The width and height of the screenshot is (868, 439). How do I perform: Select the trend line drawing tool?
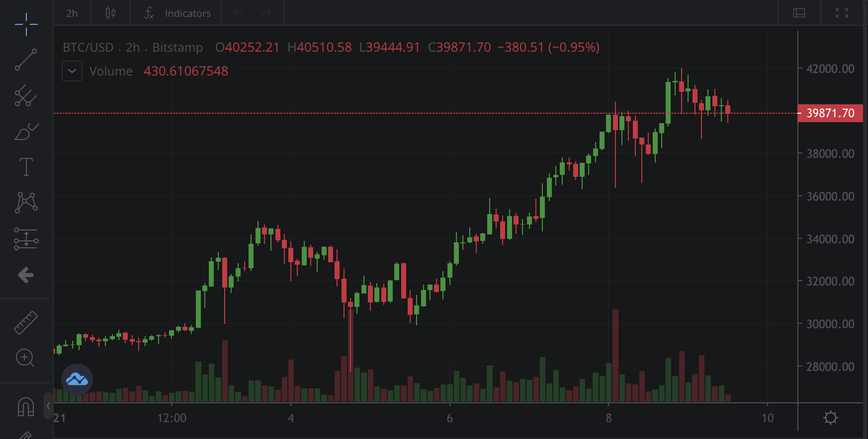[x=26, y=60]
